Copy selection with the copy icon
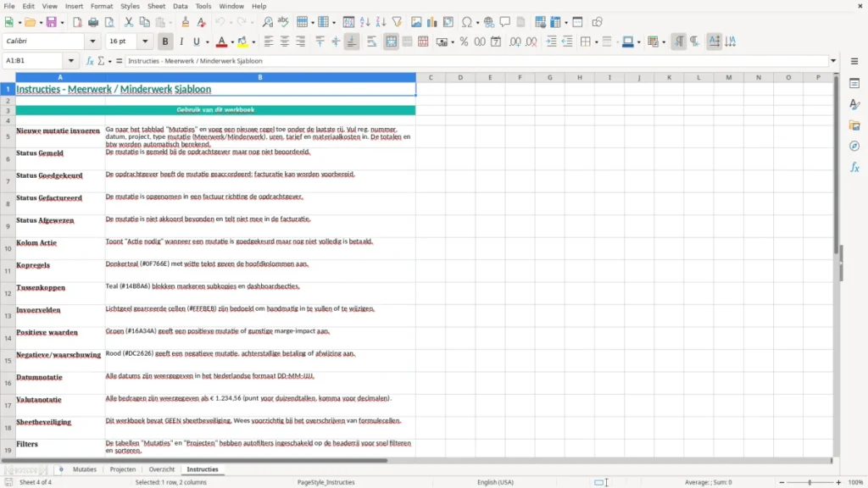This screenshot has width=868, height=488. [x=144, y=22]
